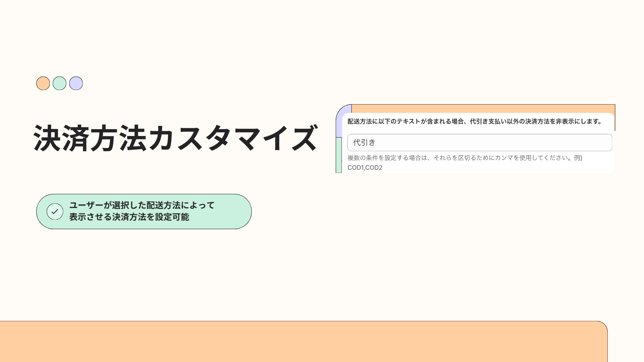Click the helper text mentioning COD1,COD2
Image resolution: width=644 pixels, height=362 pixels.
click(465, 162)
